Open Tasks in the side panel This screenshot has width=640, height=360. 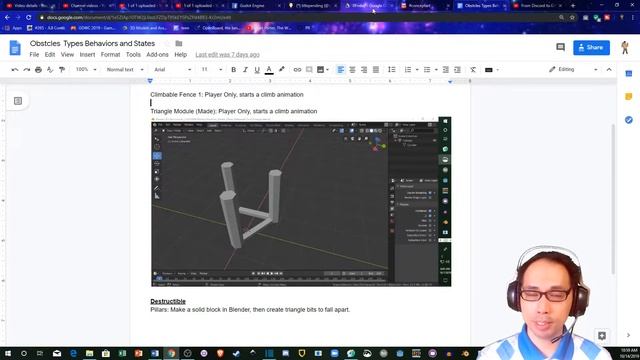629,120
